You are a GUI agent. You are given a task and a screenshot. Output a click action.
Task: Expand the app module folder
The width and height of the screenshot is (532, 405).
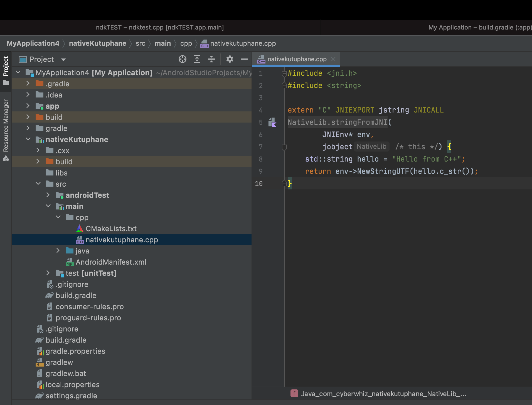(28, 106)
